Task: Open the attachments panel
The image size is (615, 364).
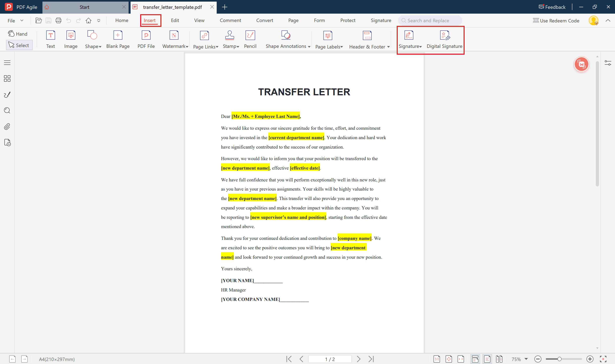Action: [7, 126]
